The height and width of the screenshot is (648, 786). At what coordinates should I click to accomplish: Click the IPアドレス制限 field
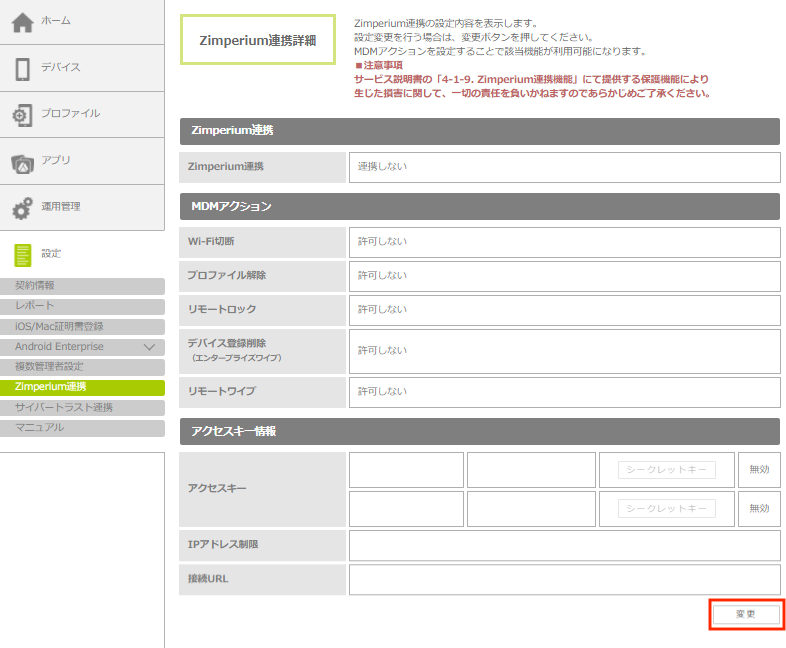click(x=564, y=545)
